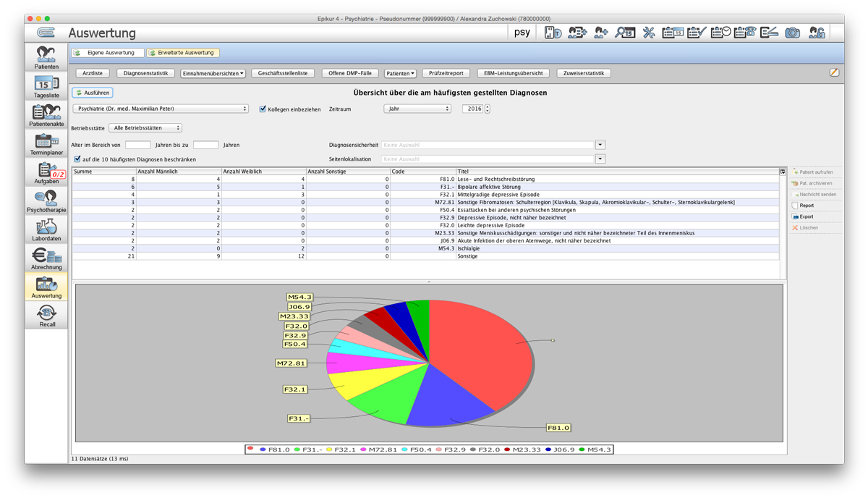
Task: Expand the Diagnosensicherheit selection arrow
Action: pyautogui.click(x=600, y=145)
